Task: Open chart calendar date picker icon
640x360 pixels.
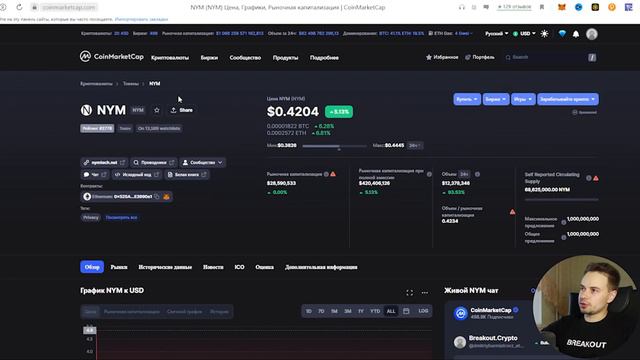Action: pos(406,311)
